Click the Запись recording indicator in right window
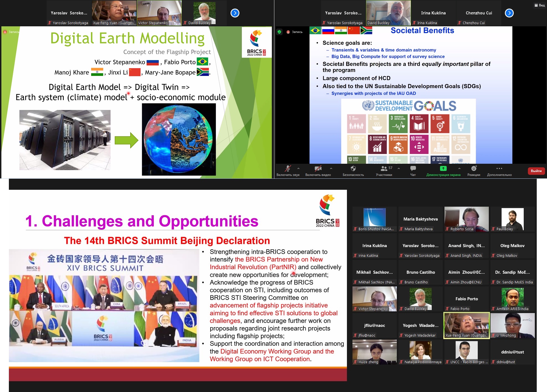 point(295,32)
